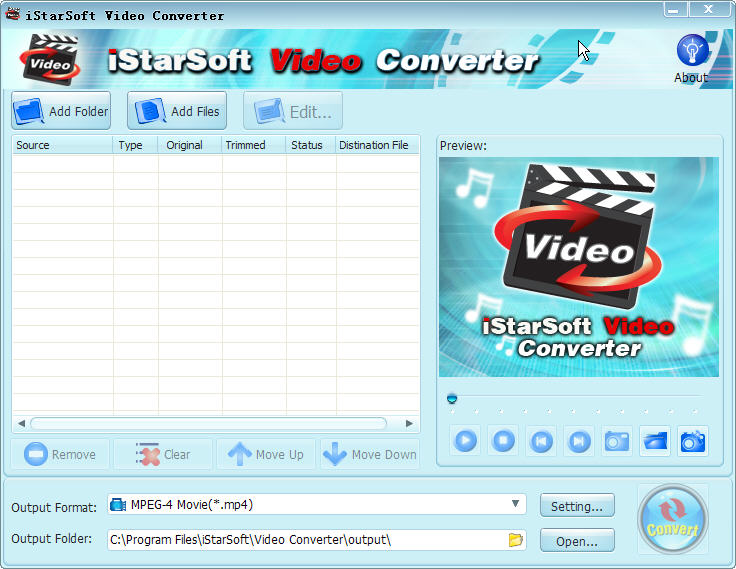Click the app icon in the title bar
This screenshot has height=569, width=736.
tap(12, 14)
